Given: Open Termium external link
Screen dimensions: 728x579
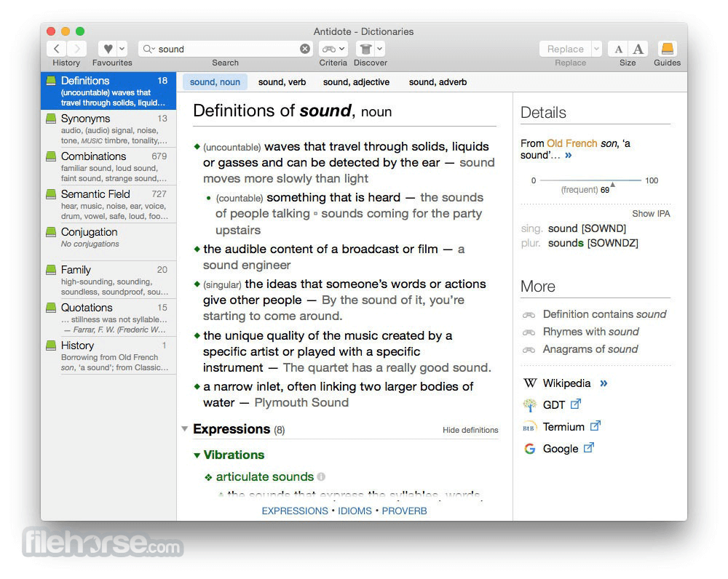Looking at the screenshot, I should pos(563,427).
